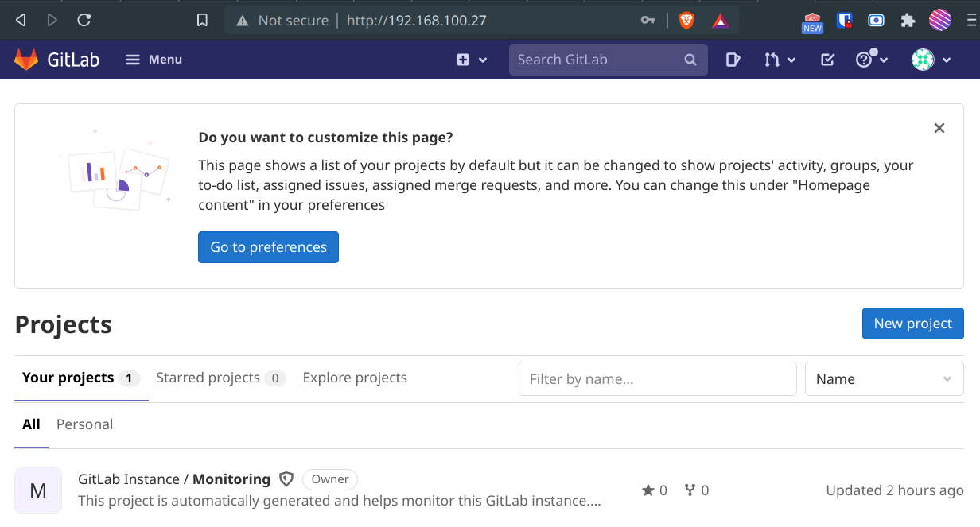Open the To-Do List checkmark icon
Screen dimensions: 980x527
827,60
